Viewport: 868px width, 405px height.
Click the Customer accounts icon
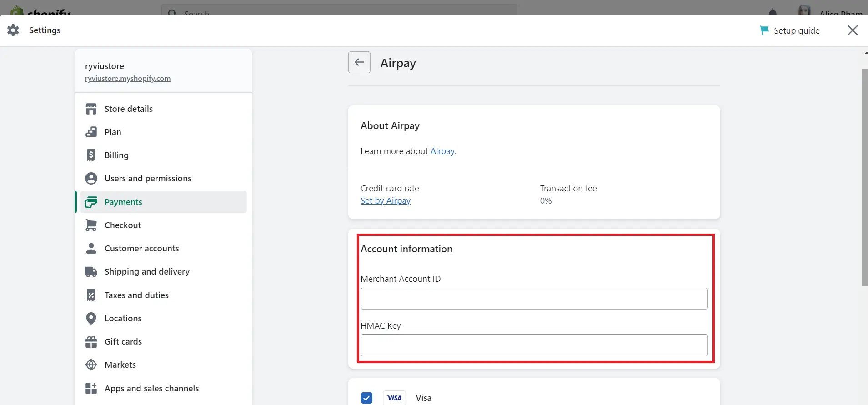(x=91, y=249)
